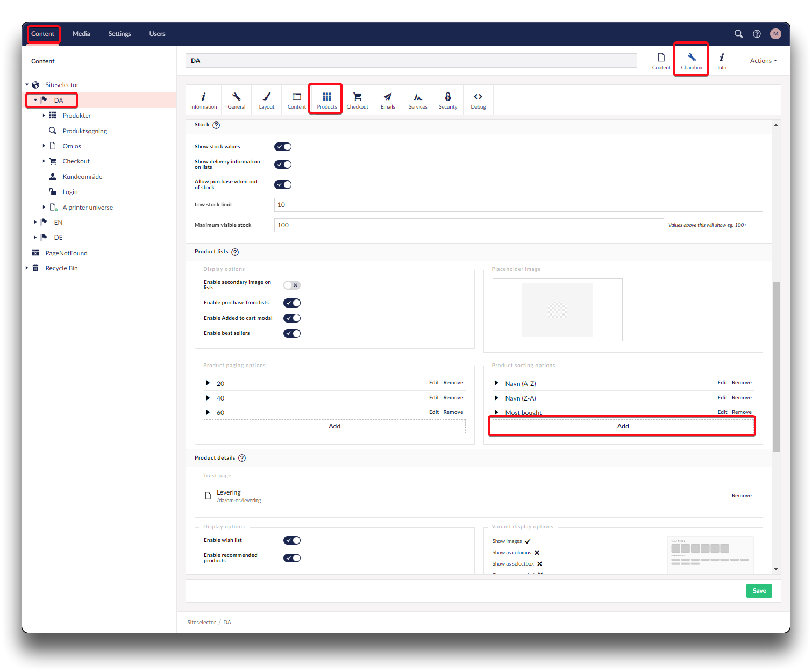Open the Recycle Bin node

pyautogui.click(x=61, y=268)
